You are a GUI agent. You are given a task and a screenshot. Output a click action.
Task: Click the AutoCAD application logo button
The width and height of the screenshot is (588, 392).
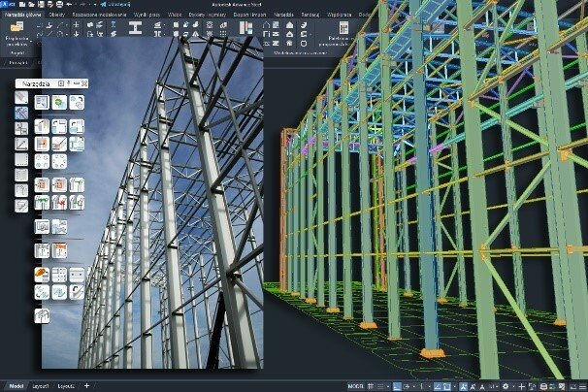(x=5, y=5)
